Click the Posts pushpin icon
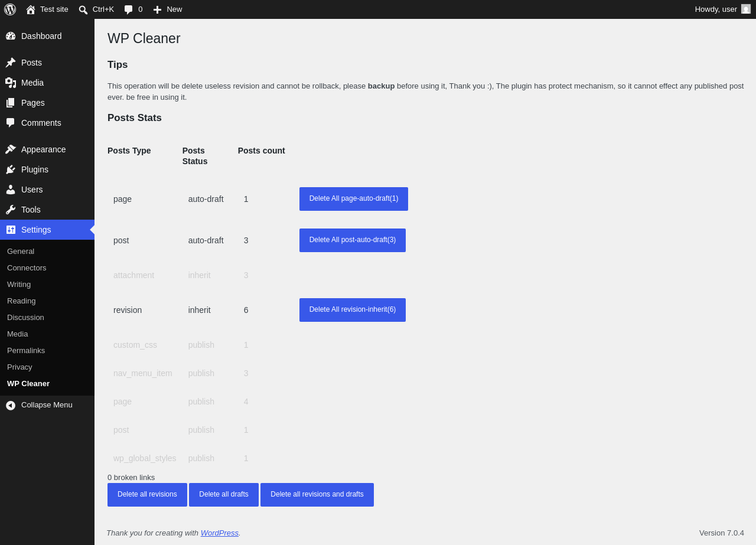The height and width of the screenshot is (545, 756). pos(11,63)
